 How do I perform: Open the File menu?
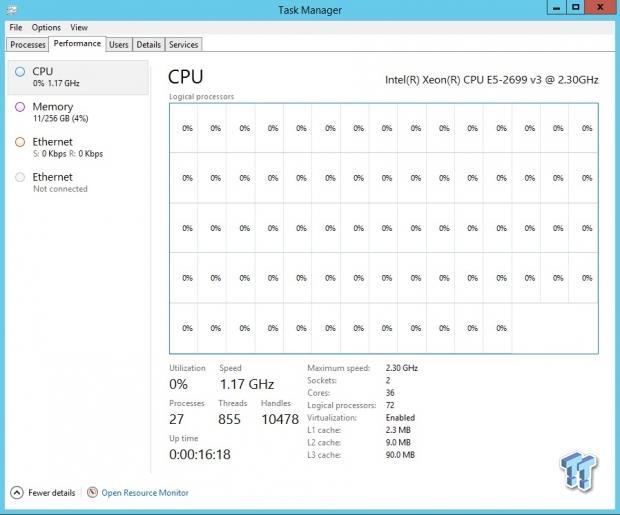(15, 27)
